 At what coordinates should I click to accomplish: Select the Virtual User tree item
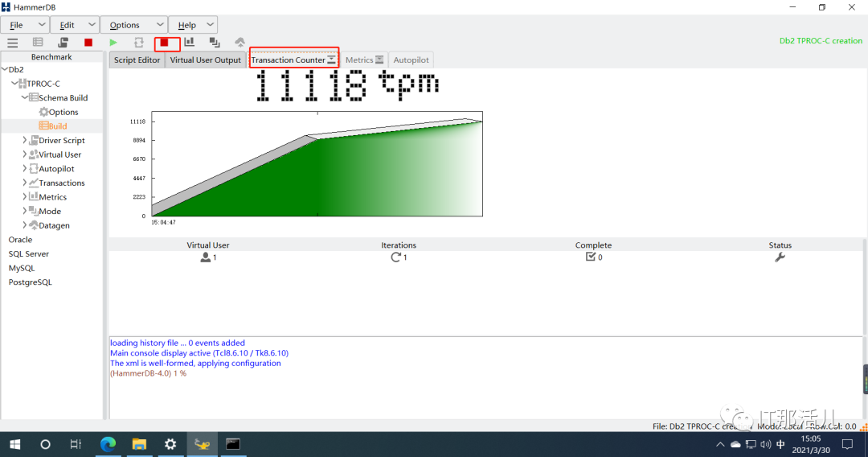tap(55, 154)
